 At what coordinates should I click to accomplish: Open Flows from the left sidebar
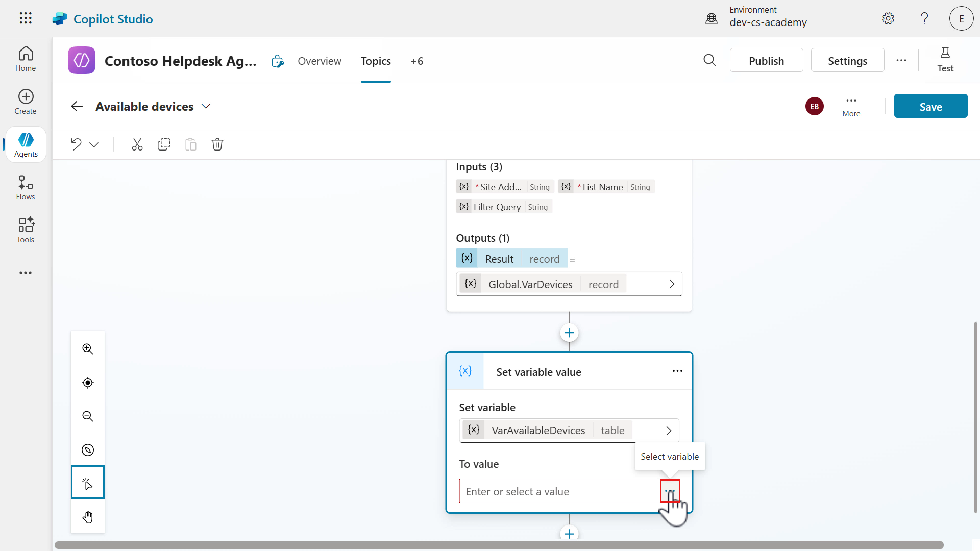(25, 187)
